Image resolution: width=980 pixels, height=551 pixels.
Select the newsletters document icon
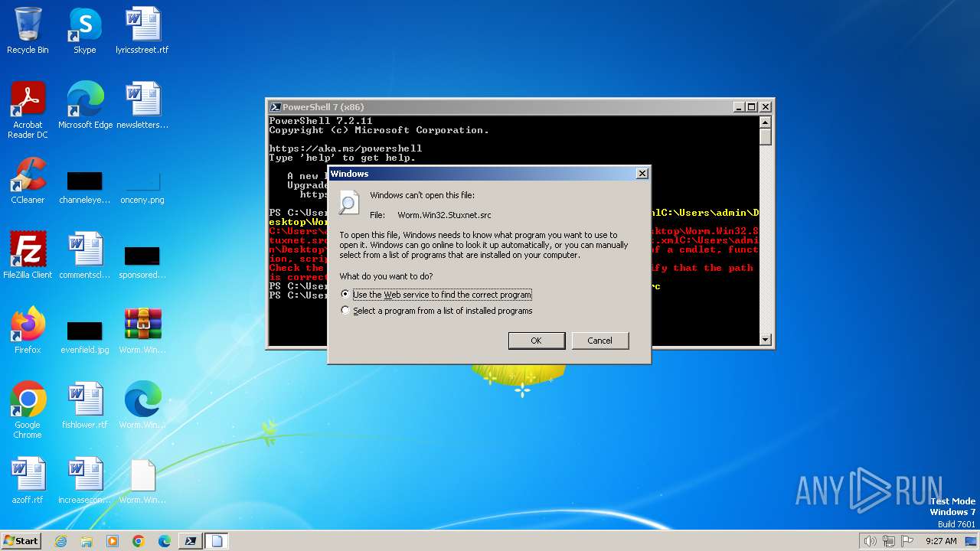142,106
